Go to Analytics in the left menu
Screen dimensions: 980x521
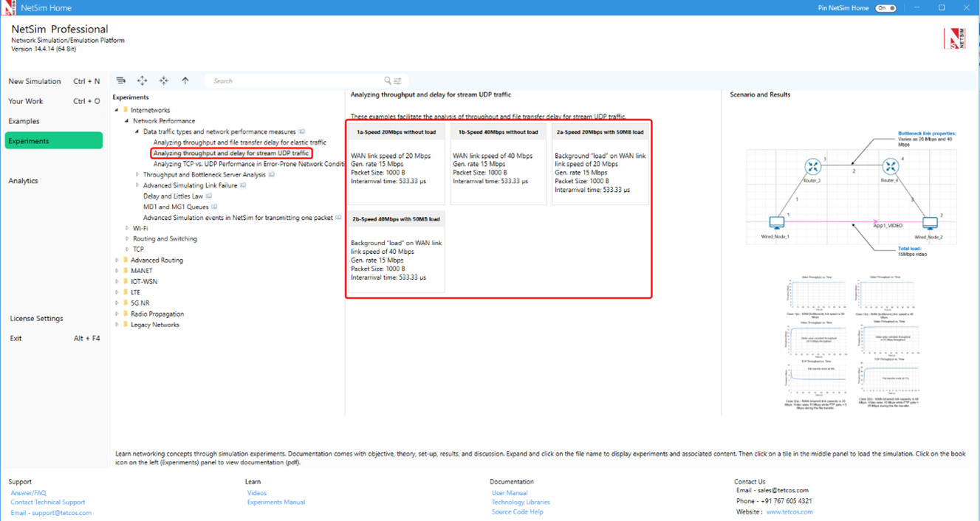(x=23, y=181)
